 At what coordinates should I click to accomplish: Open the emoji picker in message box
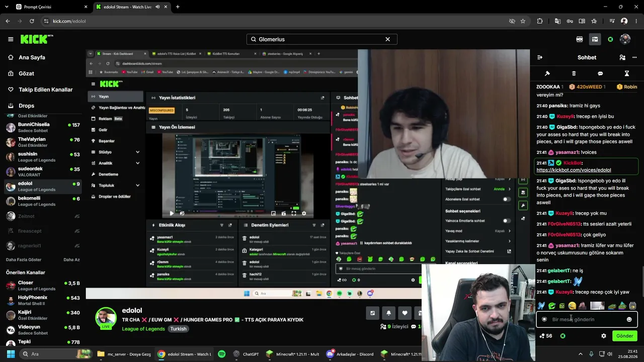[x=629, y=319]
